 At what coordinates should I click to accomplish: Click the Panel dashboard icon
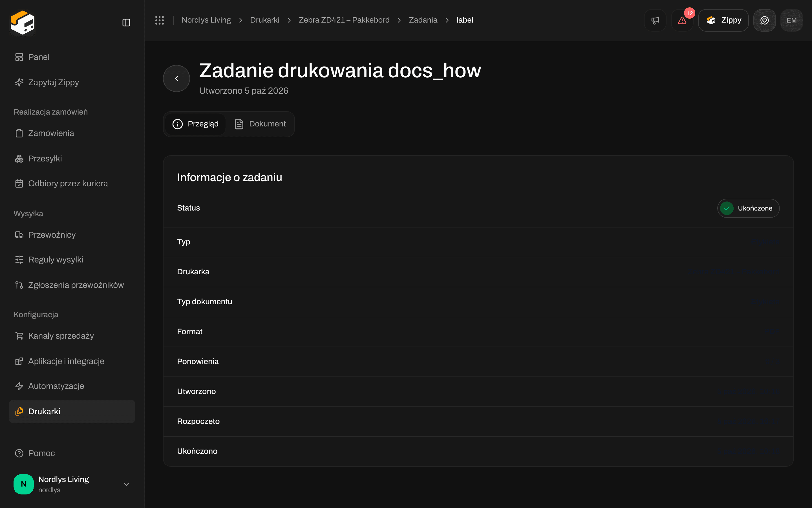[19, 57]
